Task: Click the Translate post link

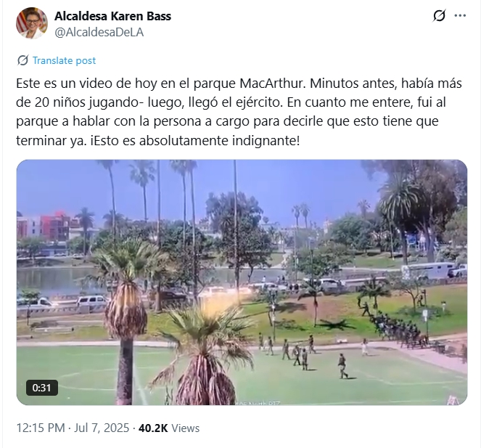Action: (64, 60)
